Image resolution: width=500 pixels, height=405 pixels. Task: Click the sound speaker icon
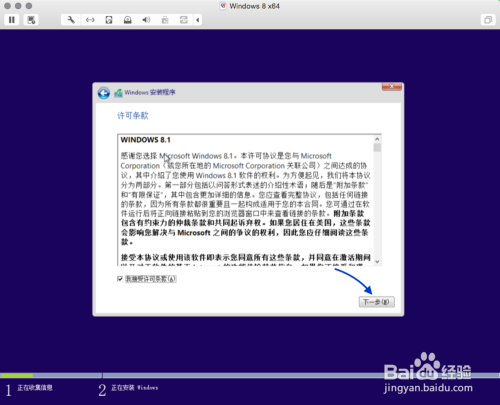tap(146, 20)
